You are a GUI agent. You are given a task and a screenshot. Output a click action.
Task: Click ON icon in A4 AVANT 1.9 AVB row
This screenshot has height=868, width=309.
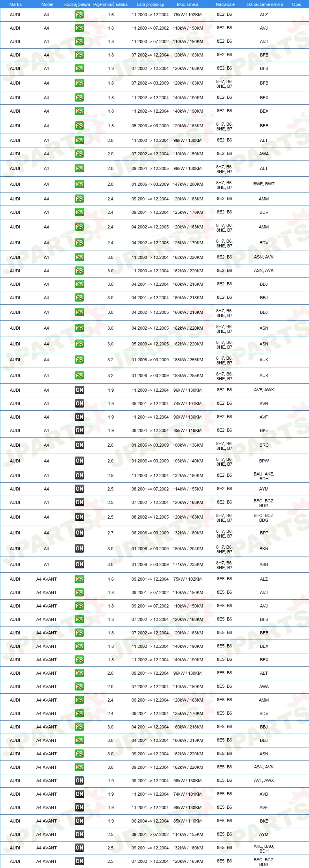tap(79, 794)
